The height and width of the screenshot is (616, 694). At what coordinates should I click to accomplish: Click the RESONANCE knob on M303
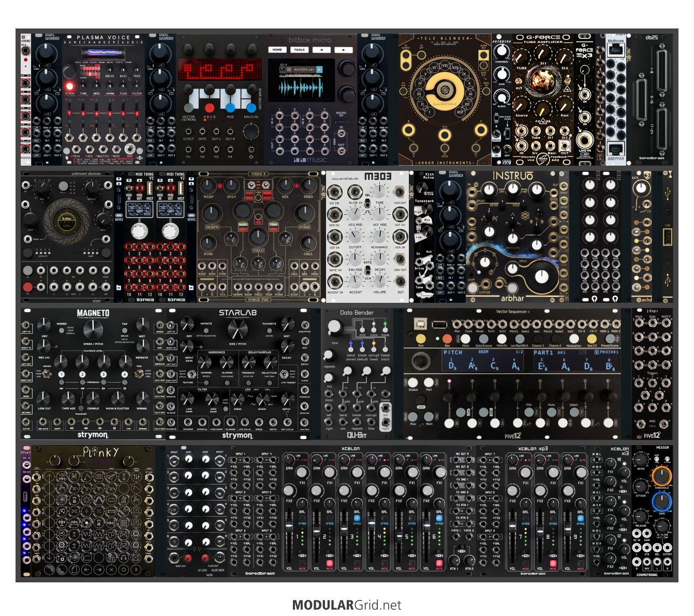click(x=379, y=236)
